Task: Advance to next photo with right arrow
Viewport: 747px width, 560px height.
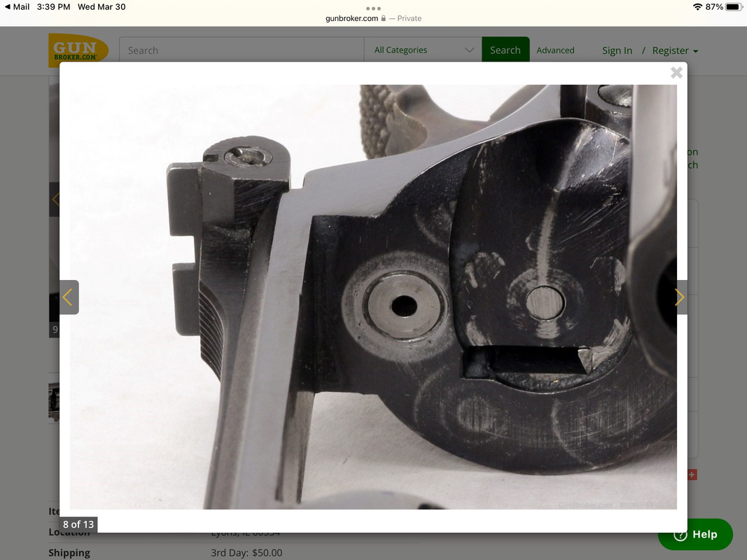Action: tap(679, 297)
